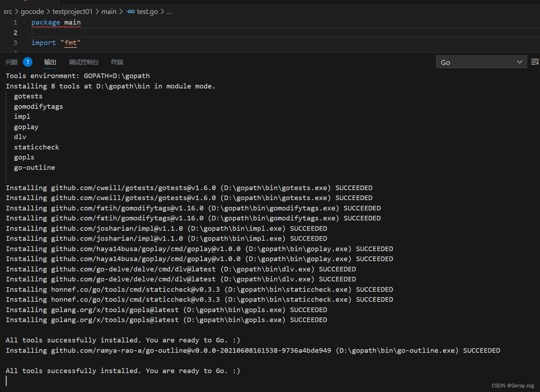Screen dimensions: 540x392
Task: Click the first gomodifytags@v1.16.0 installing line
Action: tap(193, 208)
